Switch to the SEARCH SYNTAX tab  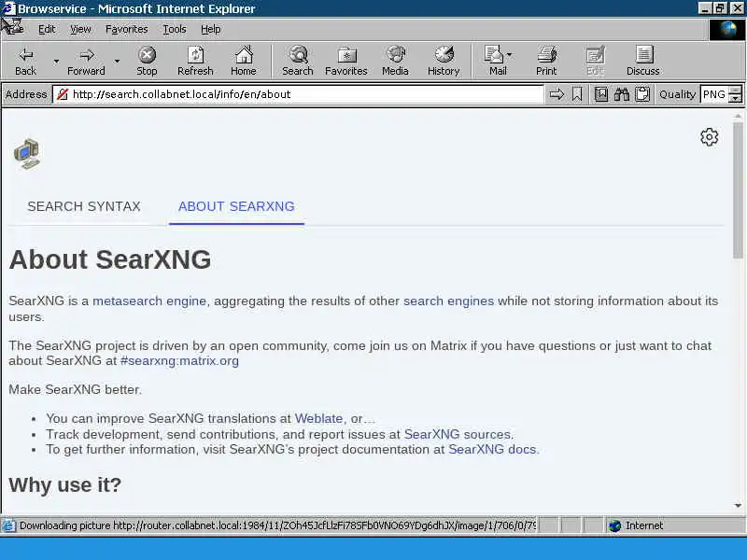(84, 206)
